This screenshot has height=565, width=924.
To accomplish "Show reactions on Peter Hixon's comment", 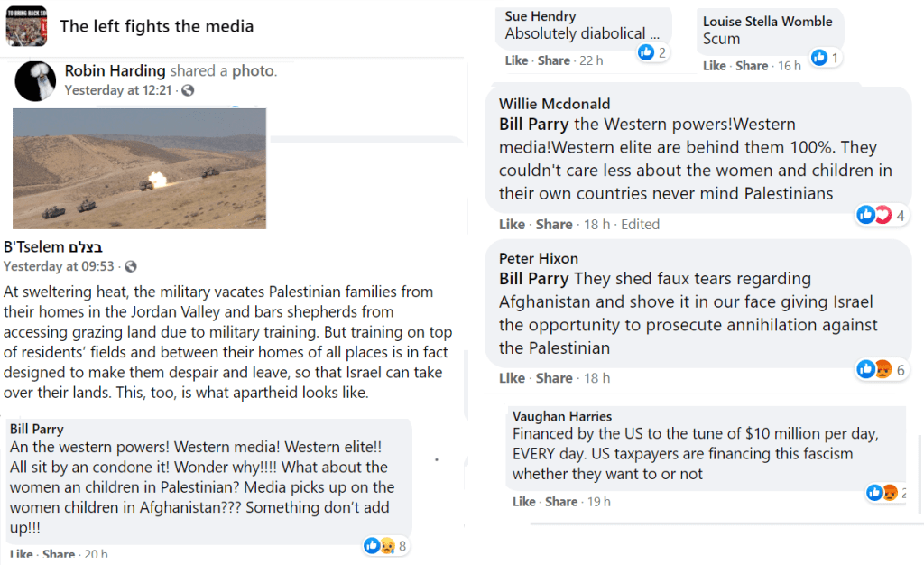I will 873,369.
